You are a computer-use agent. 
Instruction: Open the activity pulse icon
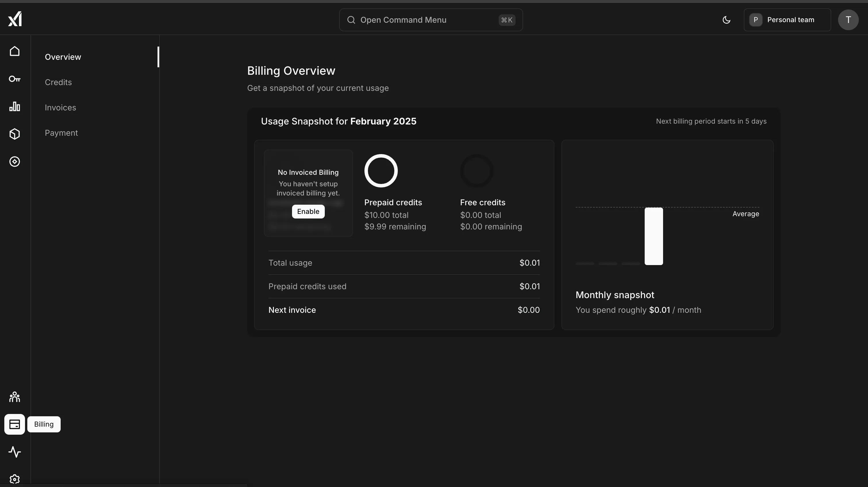click(14, 452)
